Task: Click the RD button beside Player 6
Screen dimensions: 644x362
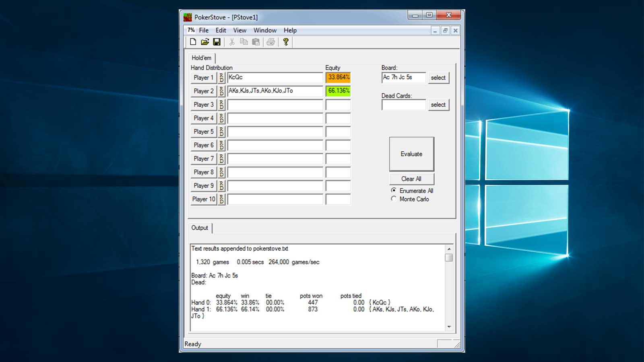Action: (x=221, y=145)
